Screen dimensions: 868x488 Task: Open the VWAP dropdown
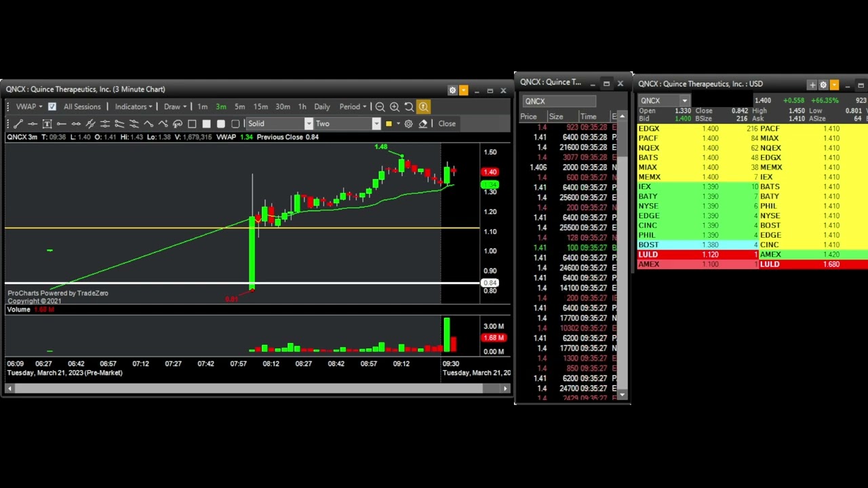pyautogui.click(x=28, y=106)
